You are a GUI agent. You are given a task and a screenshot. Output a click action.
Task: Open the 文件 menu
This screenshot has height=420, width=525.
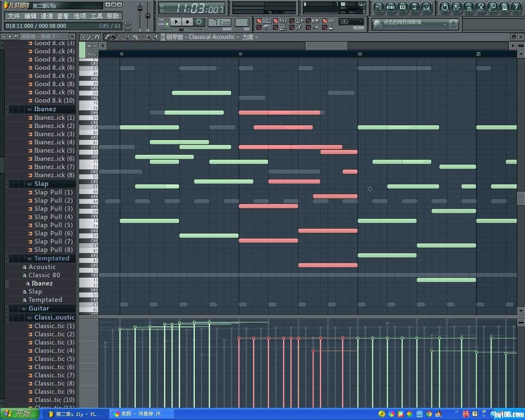[14, 16]
